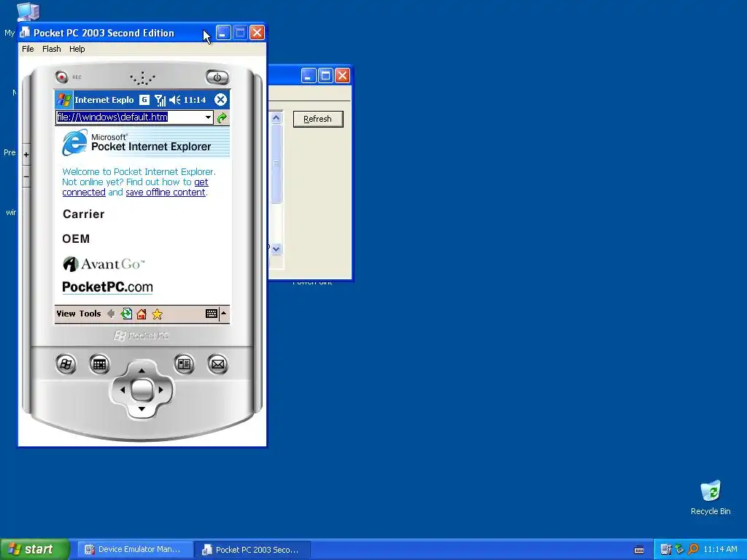The height and width of the screenshot is (560, 747).
Task: Tap the Favorites star icon
Action: point(158,314)
